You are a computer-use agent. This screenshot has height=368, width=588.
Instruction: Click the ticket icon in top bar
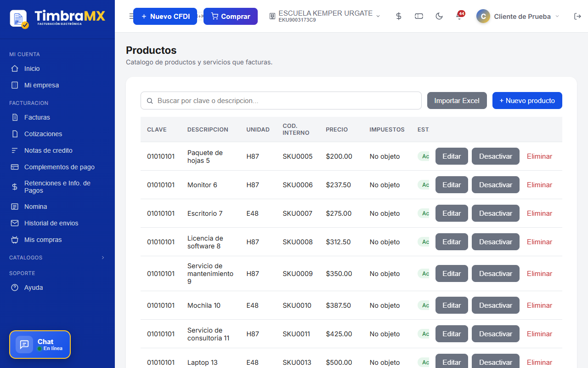[419, 16]
